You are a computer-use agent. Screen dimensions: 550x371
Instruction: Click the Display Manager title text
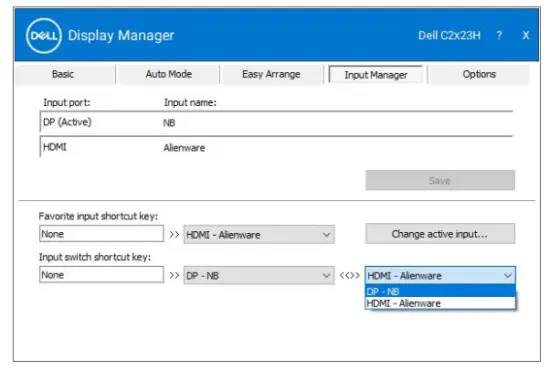[121, 35]
